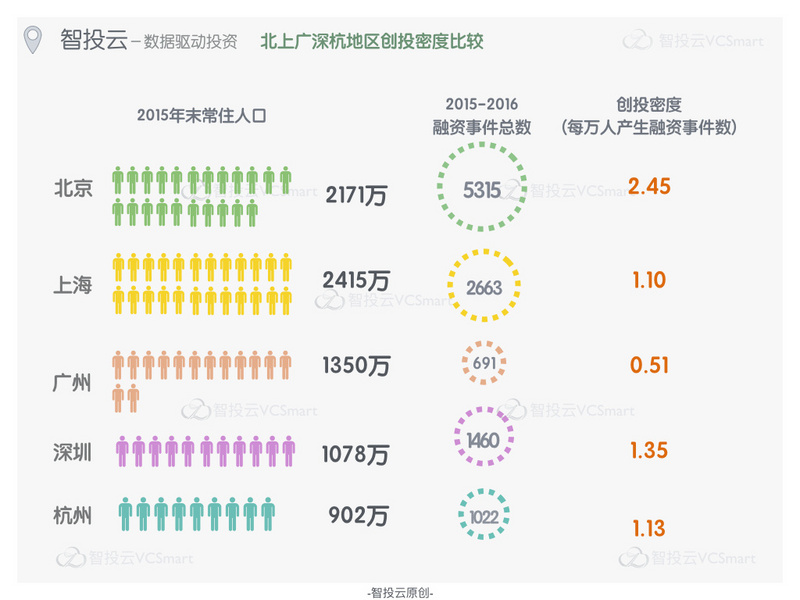Click the green dashed circle showing 5315
Viewport: 800px width, 600px height.
click(482, 189)
